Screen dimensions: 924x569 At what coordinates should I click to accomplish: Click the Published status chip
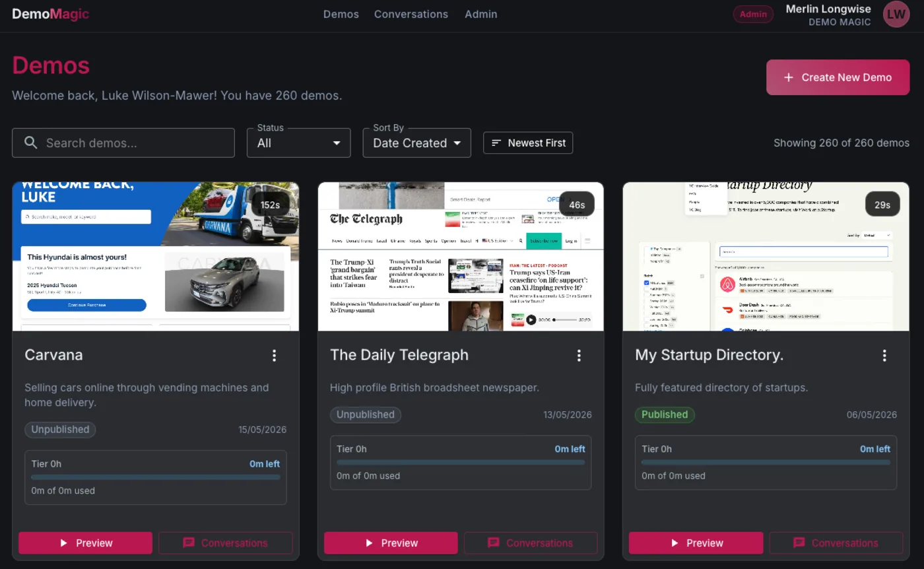click(x=665, y=415)
